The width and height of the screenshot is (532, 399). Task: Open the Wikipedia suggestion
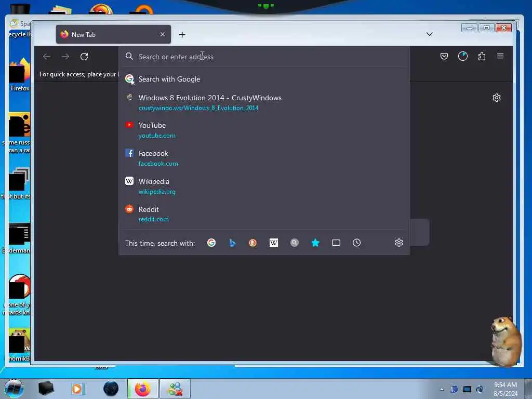coord(264,187)
